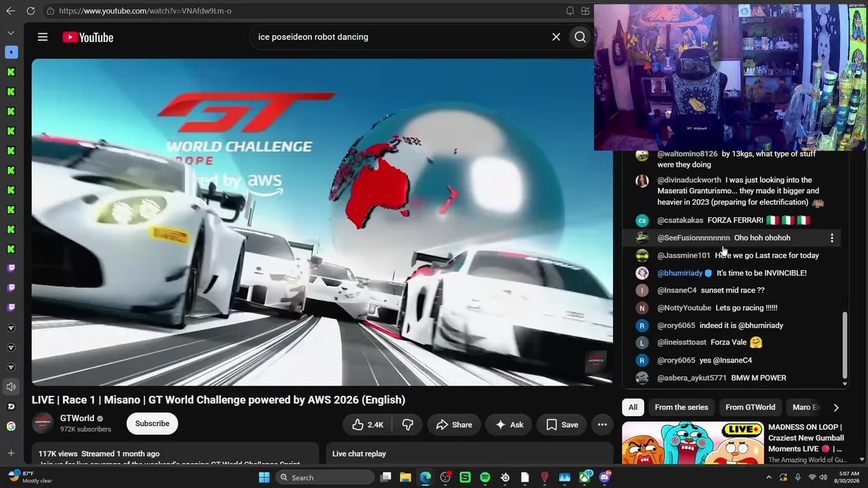This screenshot has width=868, height=488.
Task: Dislike the video with thumbs down
Action: click(408, 425)
